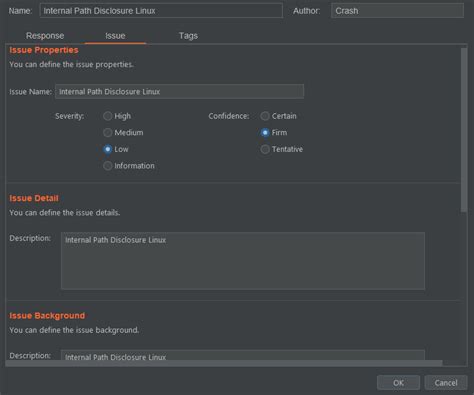Image resolution: width=474 pixels, height=395 pixels.
Task: Switch to the Response tab
Action: [45, 36]
